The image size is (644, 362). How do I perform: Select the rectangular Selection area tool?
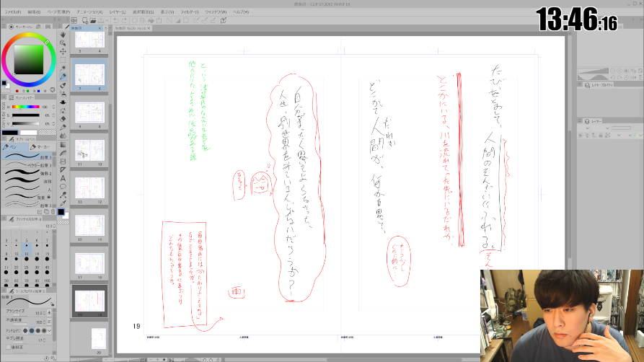[x=63, y=60]
